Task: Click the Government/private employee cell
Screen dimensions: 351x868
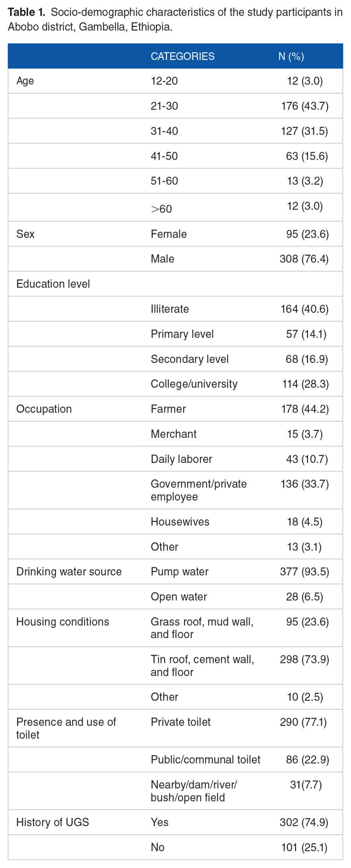Action: coord(199,490)
